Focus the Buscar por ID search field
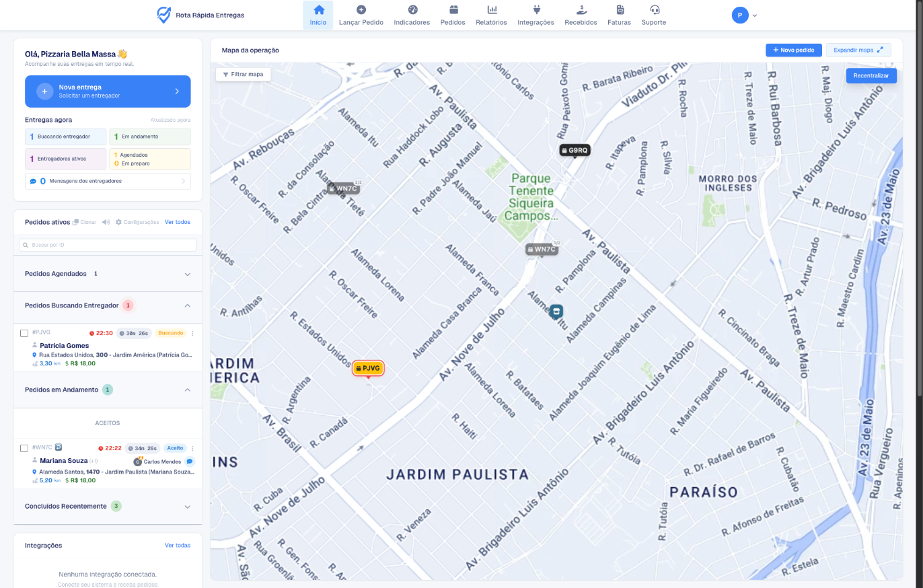This screenshot has height=588, width=923. point(108,245)
